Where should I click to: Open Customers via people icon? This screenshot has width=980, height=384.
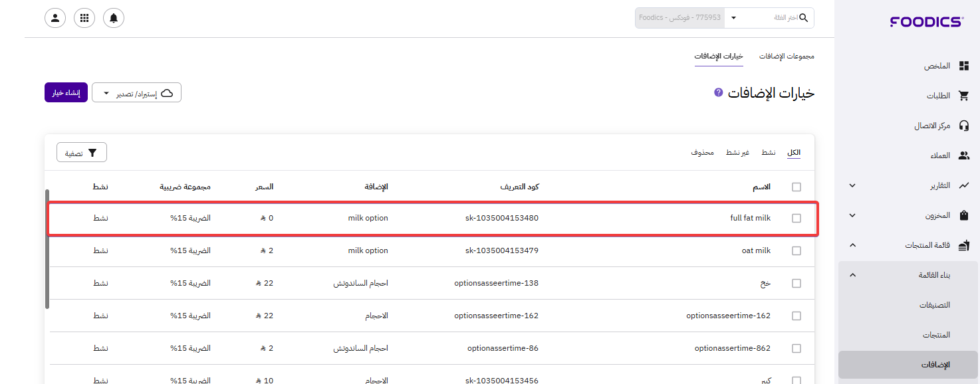(x=963, y=155)
